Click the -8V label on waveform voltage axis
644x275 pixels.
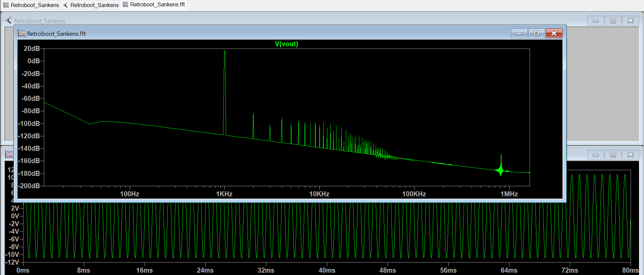pos(14,247)
